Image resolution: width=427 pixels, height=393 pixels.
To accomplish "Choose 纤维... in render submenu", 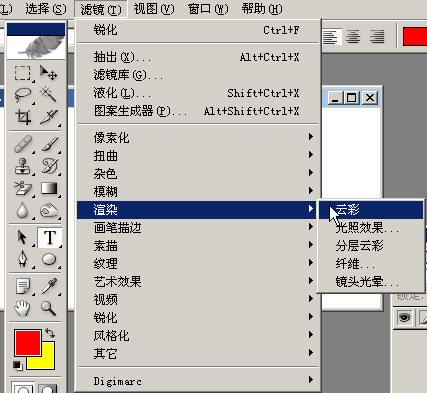I will (x=371, y=264).
